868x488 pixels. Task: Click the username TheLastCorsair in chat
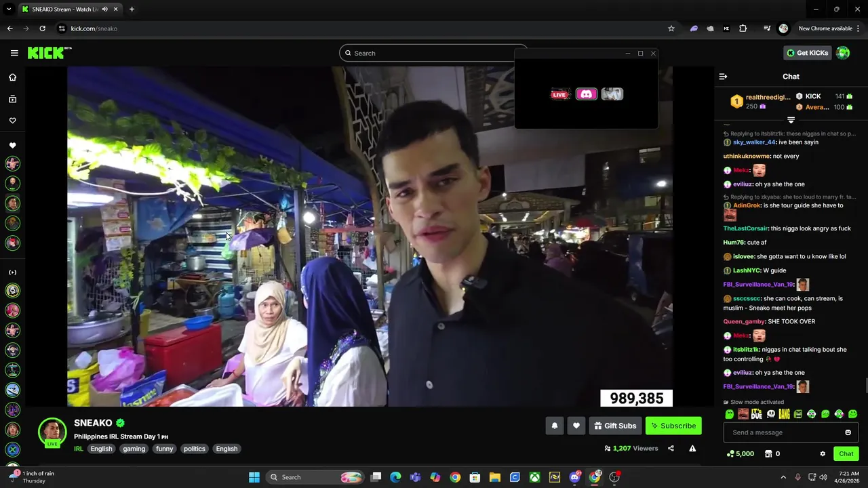tap(745, 228)
